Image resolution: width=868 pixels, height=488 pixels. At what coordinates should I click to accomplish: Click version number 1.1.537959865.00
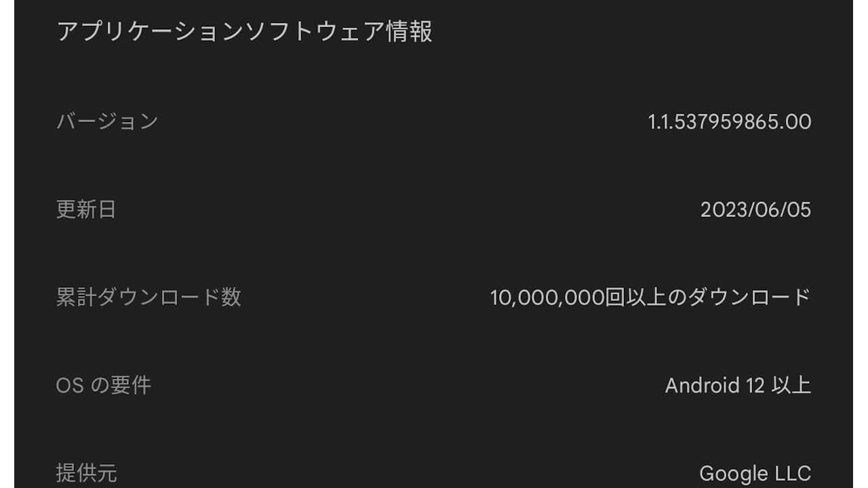[729, 122]
